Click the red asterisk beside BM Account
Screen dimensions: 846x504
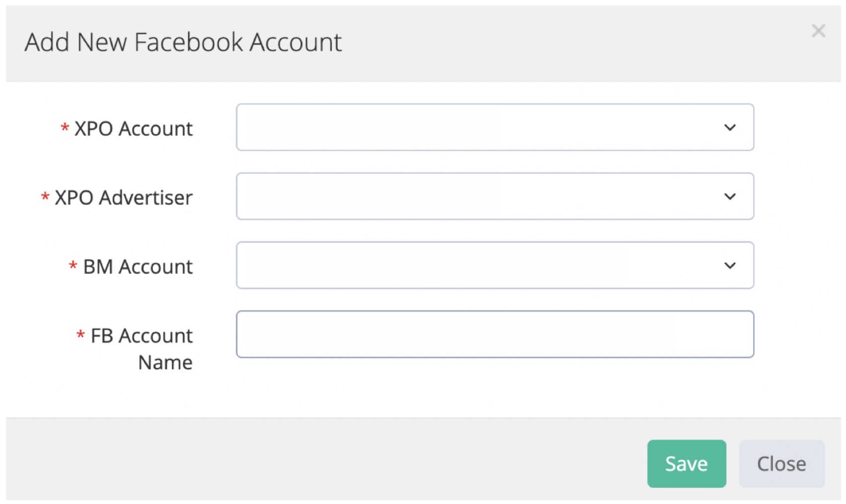(x=73, y=266)
